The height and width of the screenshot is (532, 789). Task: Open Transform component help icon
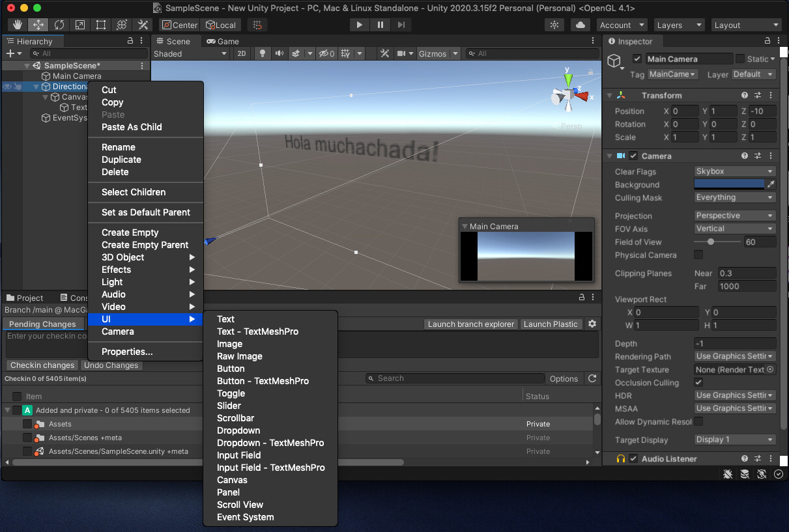tap(744, 95)
